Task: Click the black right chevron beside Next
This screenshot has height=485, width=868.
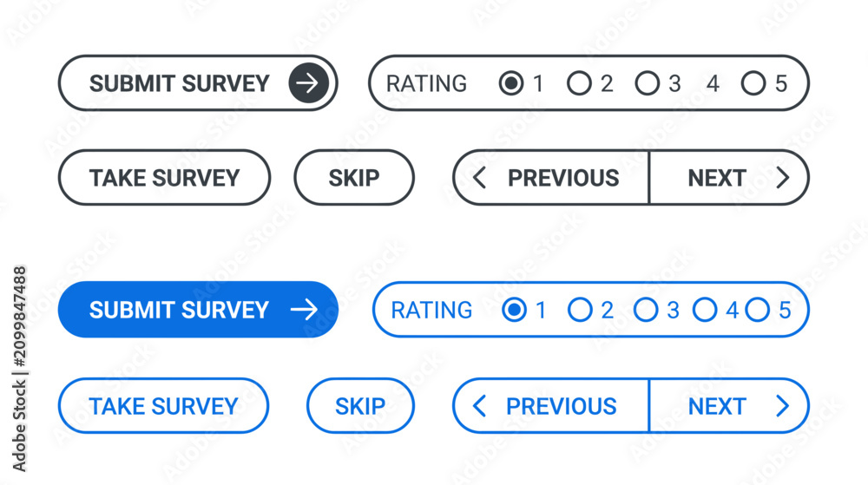Action: [x=782, y=178]
